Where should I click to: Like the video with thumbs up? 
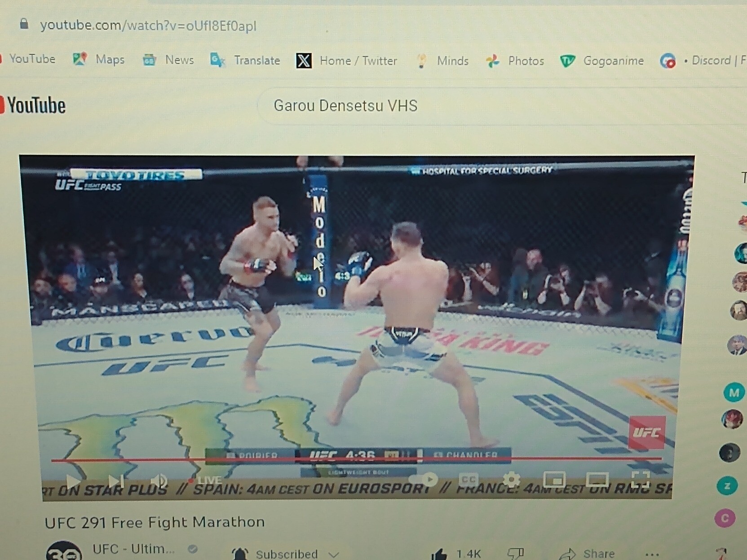coord(439,554)
